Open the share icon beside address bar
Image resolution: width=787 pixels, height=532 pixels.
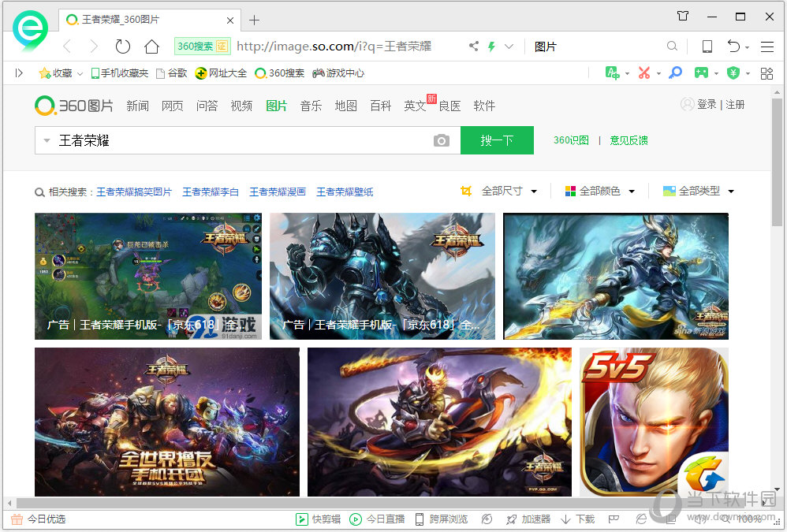pyautogui.click(x=474, y=47)
